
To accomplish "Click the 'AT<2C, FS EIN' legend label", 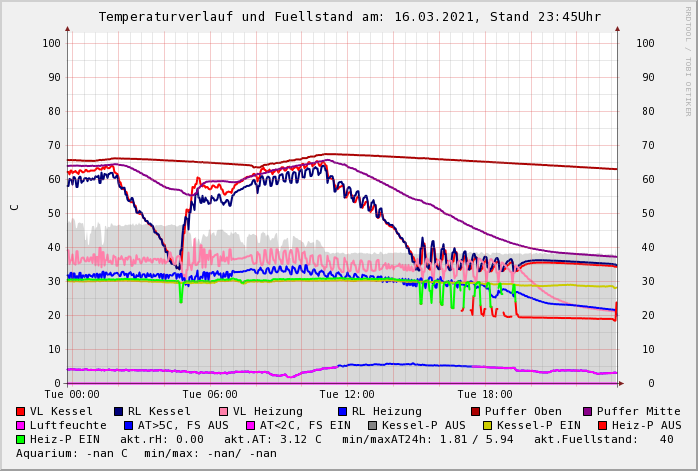I will tap(305, 426).
